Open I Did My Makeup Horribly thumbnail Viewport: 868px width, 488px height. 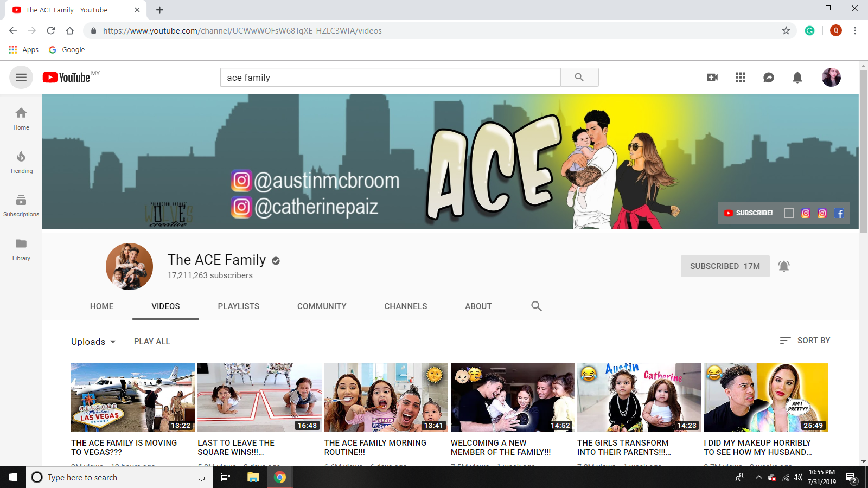pyautogui.click(x=766, y=397)
